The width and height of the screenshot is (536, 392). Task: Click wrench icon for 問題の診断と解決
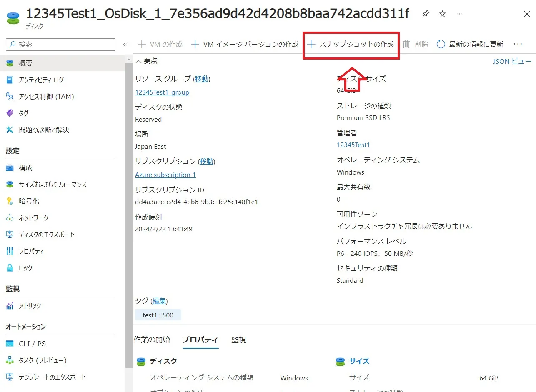click(x=10, y=130)
